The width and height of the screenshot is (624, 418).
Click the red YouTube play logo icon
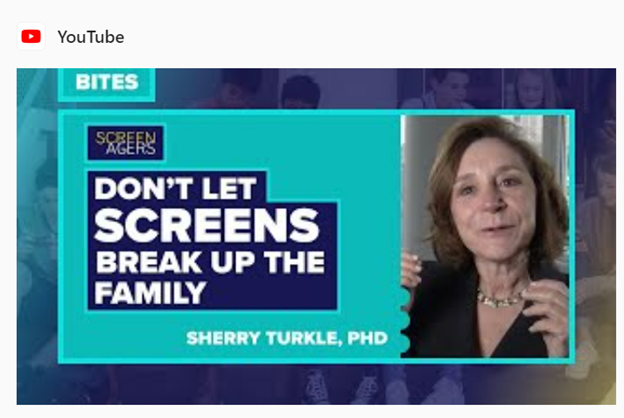tap(31, 37)
